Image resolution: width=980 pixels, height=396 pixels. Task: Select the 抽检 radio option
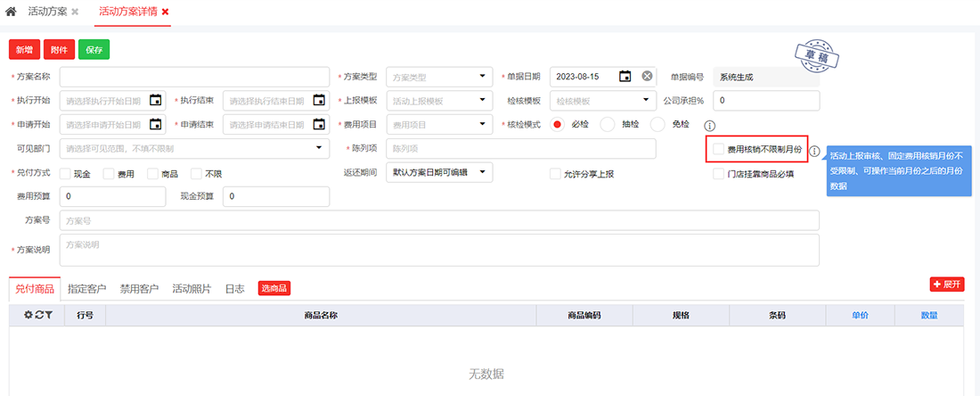(x=608, y=124)
